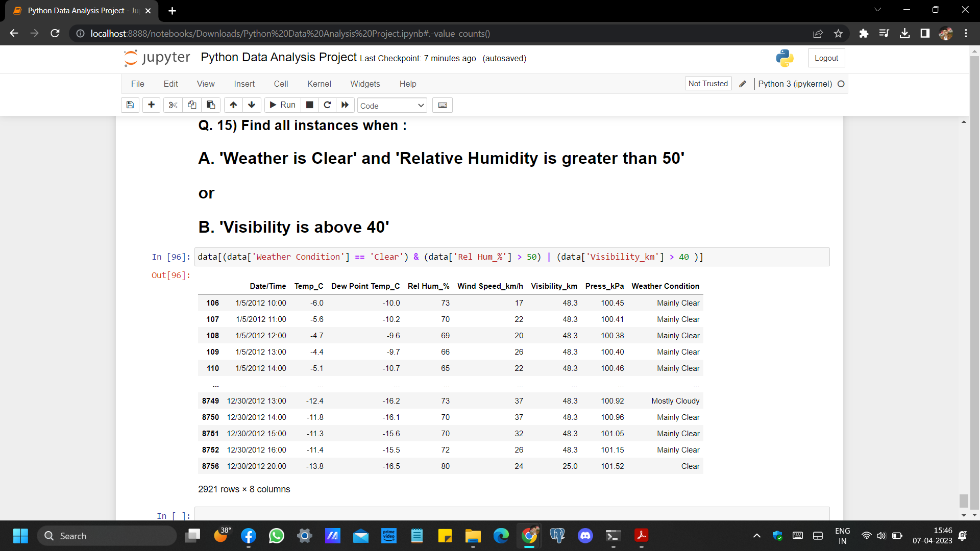Restart kernel and rerun the whole notebook

345,105
